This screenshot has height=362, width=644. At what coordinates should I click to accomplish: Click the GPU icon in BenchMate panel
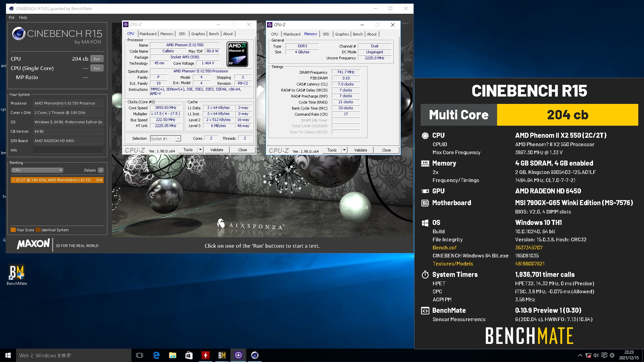tap(425, 191)
